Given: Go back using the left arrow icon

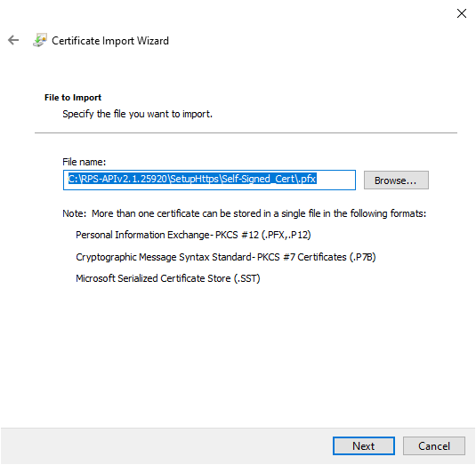Looking at the screenshot, I should (13, 40).
